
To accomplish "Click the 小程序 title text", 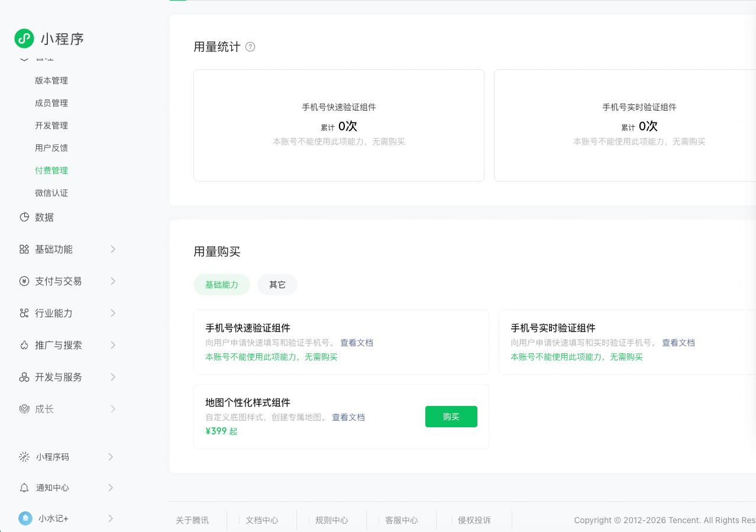I will click(63, 39).
